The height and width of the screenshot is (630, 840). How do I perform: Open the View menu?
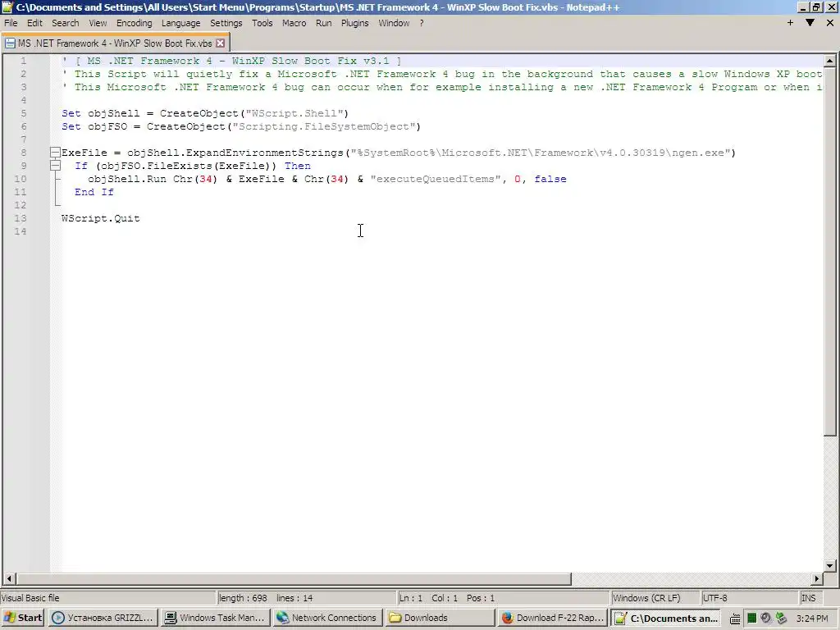[x=98, y=23]
